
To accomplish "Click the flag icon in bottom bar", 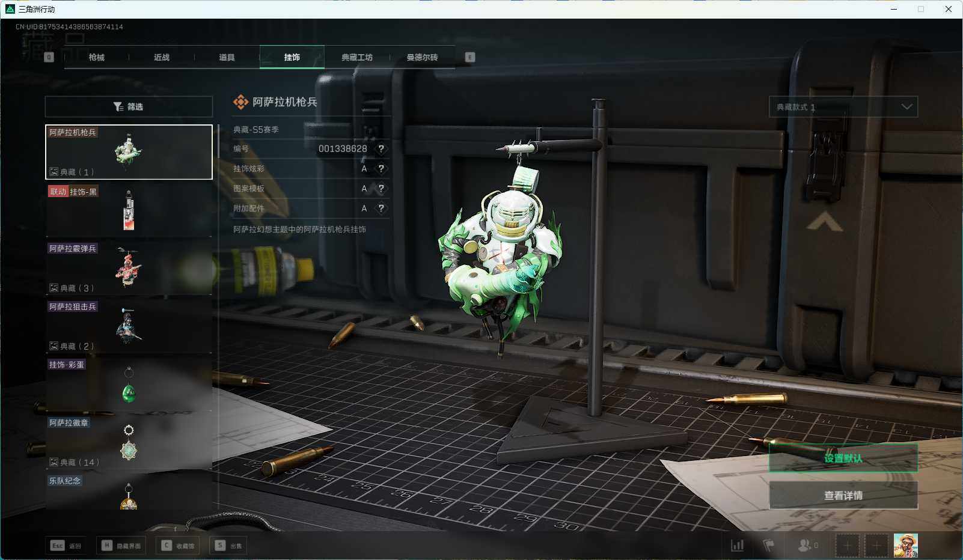I will (x=769, y=545).
